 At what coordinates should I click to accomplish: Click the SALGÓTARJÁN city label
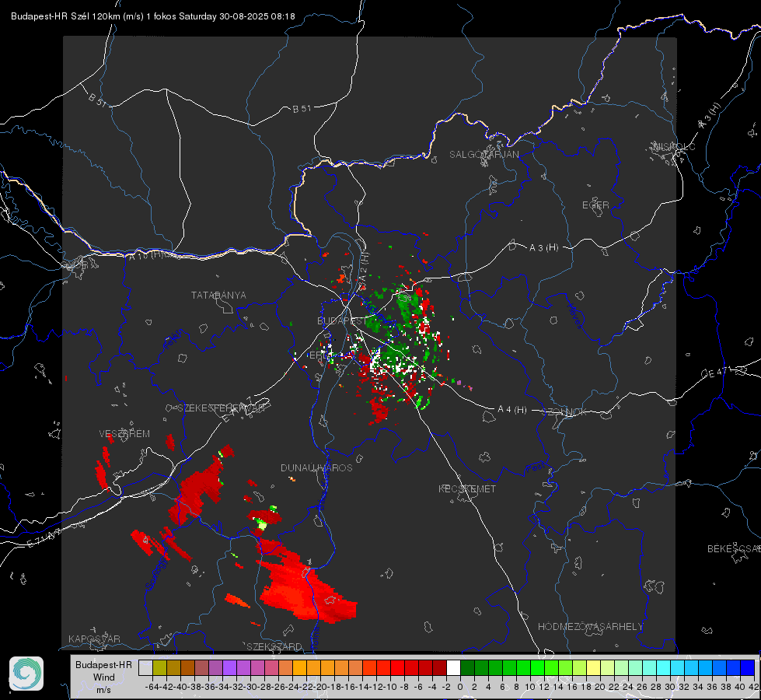coord(483,155)
